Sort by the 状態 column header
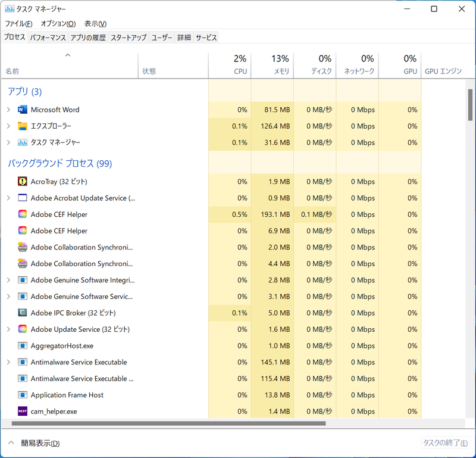Screen dimensions: 476x458 coord(173,66)
